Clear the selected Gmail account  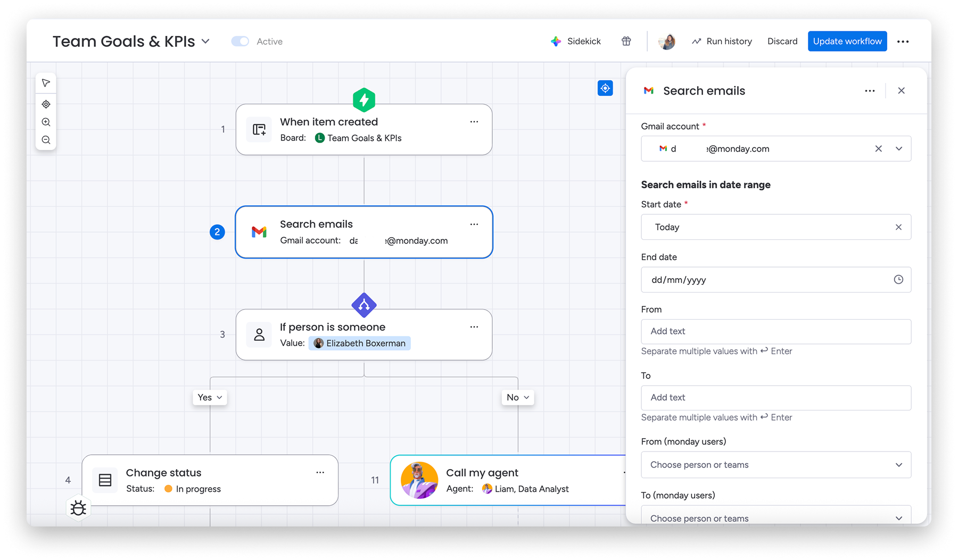tap(879, 149)
